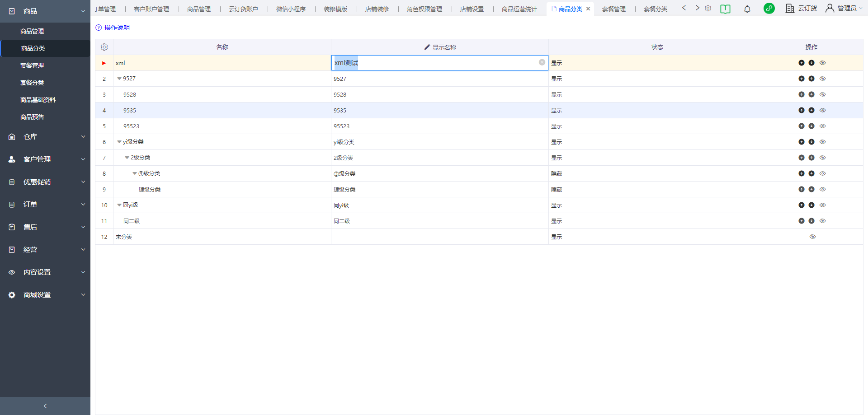Move the 9527 row down
Image resolution: width=868 pixels, height=415 pixels.
811,79
